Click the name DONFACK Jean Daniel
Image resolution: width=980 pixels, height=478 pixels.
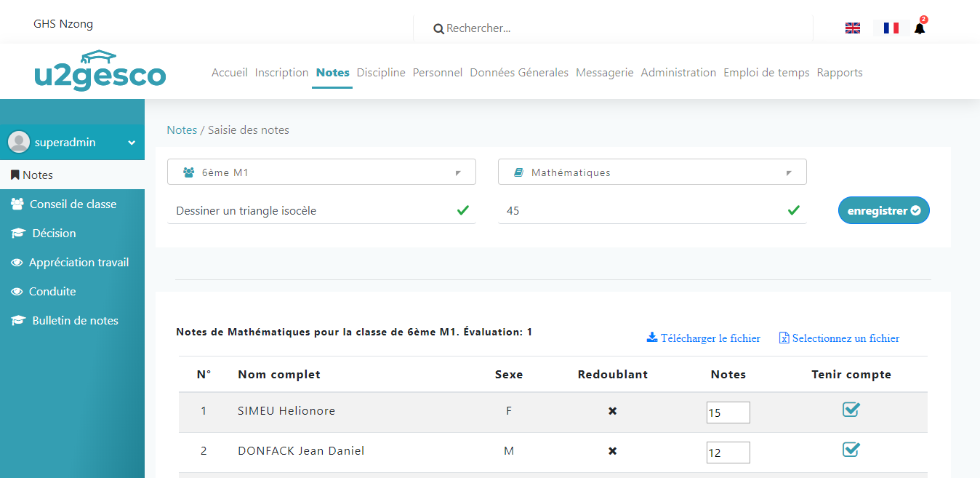[x=301, y=451]
